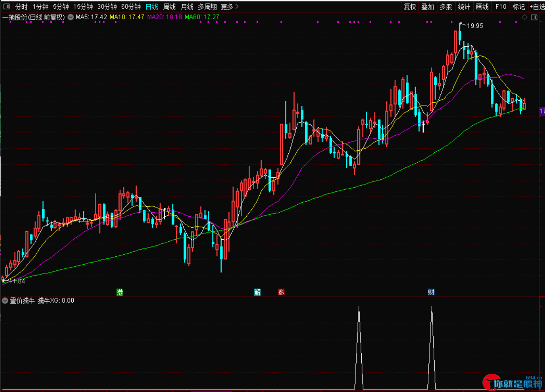Switch to 分时 intraday view
The height and width of the screenshot is (392, 545).
(21, 7)
